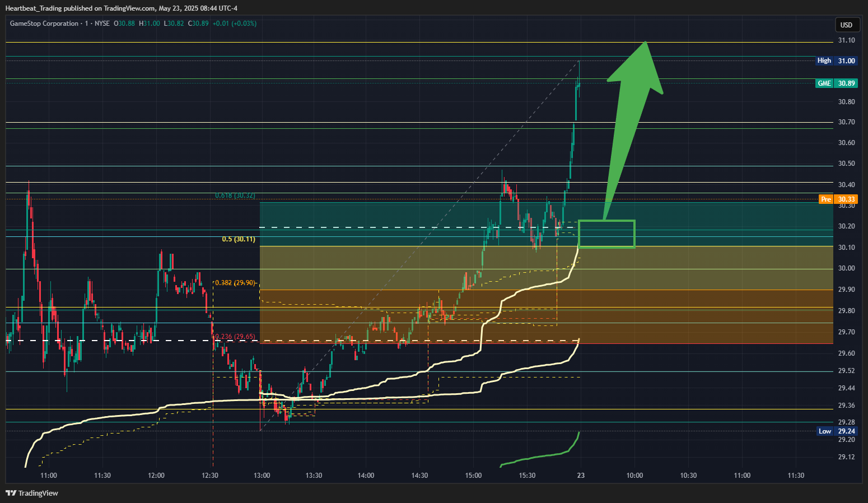Select the Low price tag on axis
Viewport: 868px width, 503px height.
825,431
